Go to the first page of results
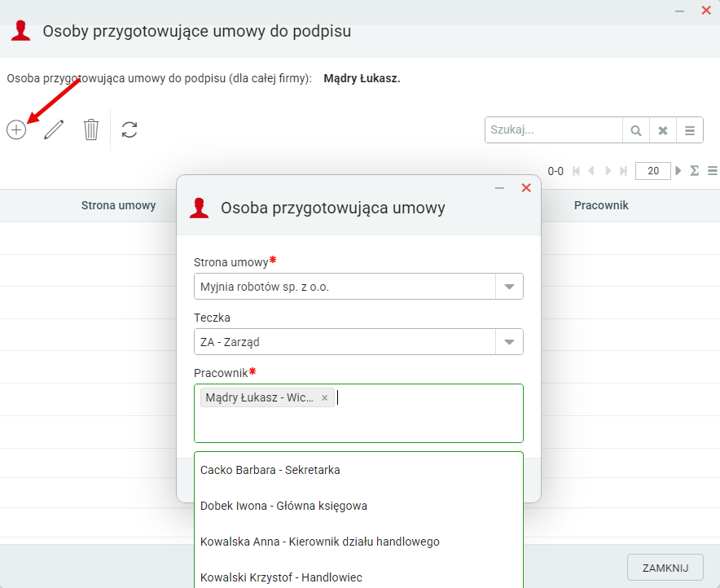The height and width of the screenshot is (588, 720). pos(577,171)
